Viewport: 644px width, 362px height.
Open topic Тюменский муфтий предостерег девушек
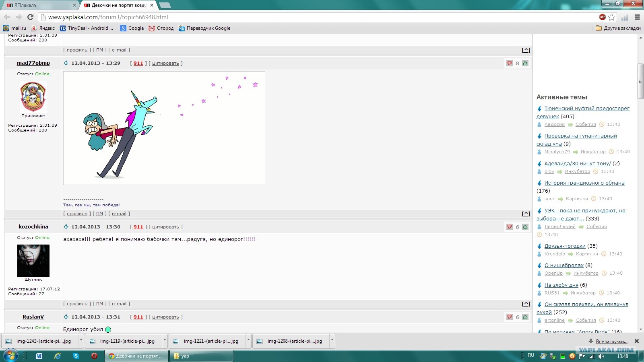pyautogui.click(x=583, y=112)
